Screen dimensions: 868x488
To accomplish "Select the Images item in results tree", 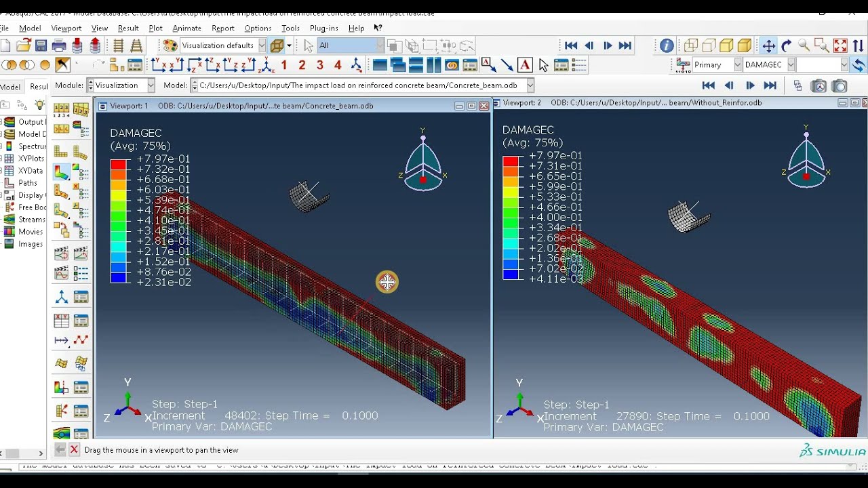I will click(x=30, y=244).
